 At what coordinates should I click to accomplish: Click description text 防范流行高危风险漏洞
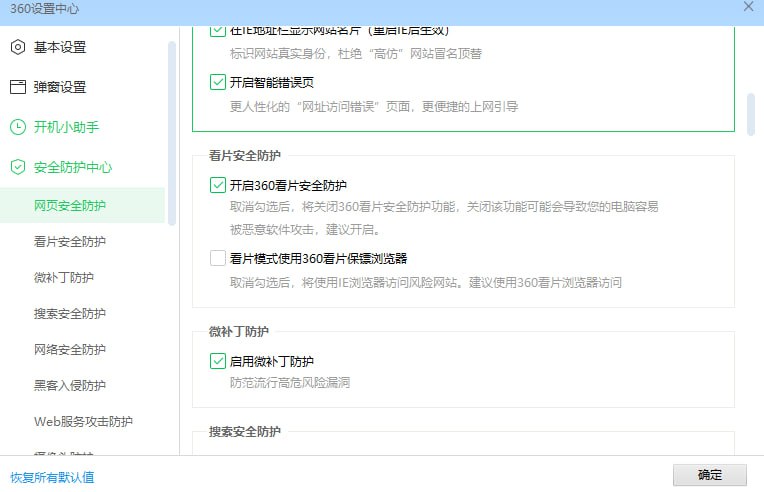(290, 382)
